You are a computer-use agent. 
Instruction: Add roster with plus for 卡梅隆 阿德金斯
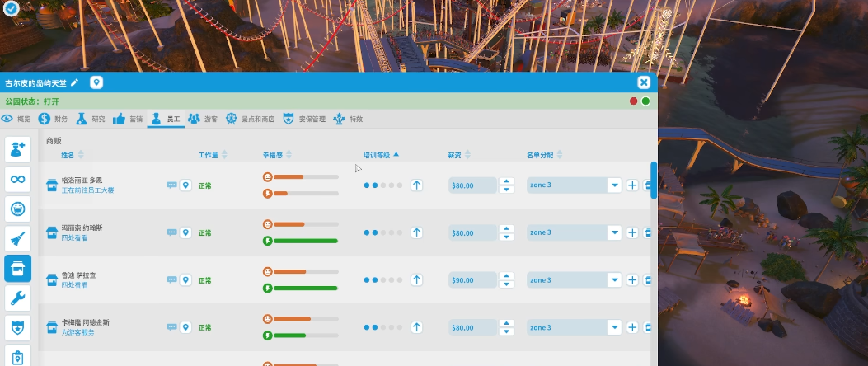point(632,328)
